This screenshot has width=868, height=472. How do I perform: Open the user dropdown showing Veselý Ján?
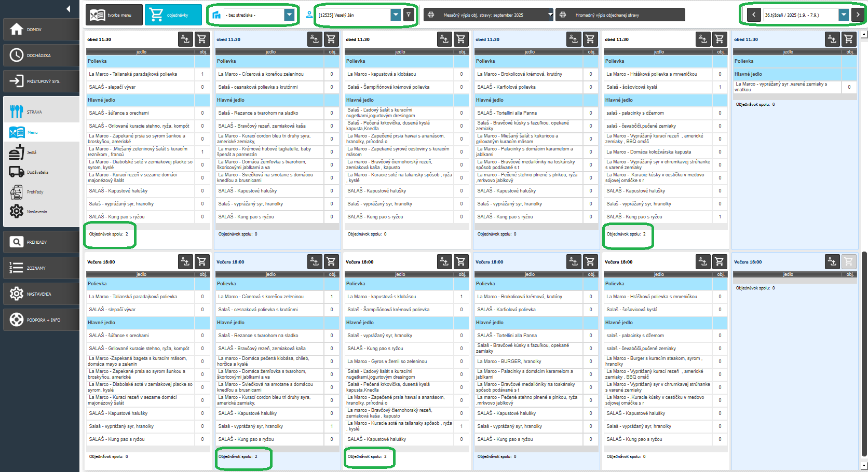(396, 15)
